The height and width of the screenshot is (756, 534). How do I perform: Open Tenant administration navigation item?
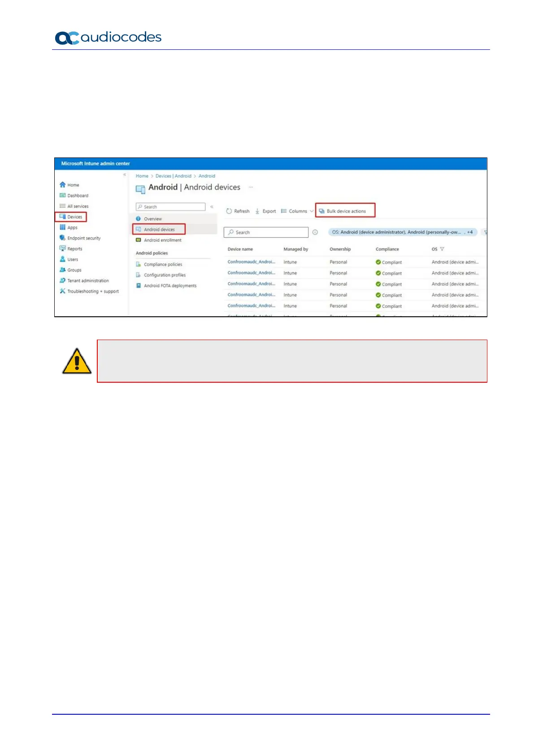84,281
